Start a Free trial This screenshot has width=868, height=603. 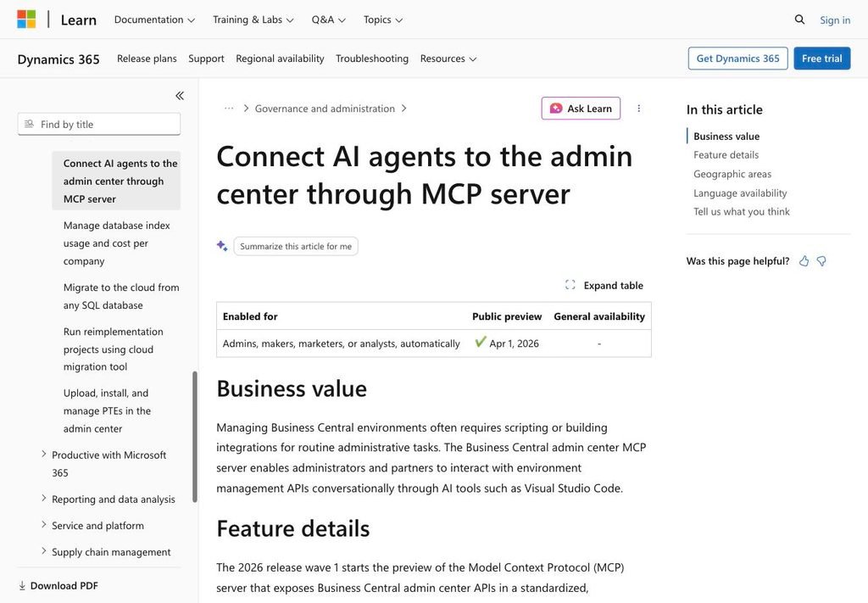[x=821, y=59]
